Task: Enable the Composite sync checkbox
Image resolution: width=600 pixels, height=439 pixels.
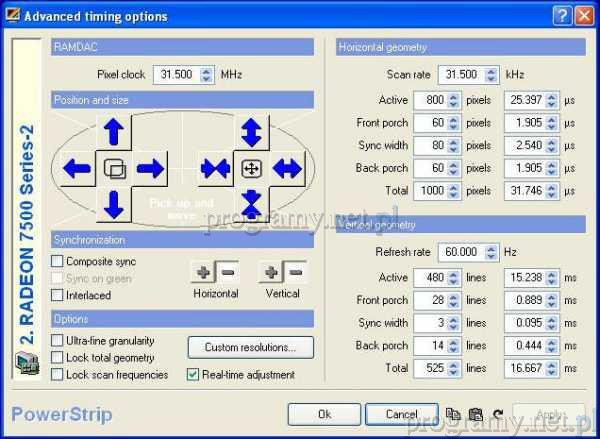Action: coord(58,262)
